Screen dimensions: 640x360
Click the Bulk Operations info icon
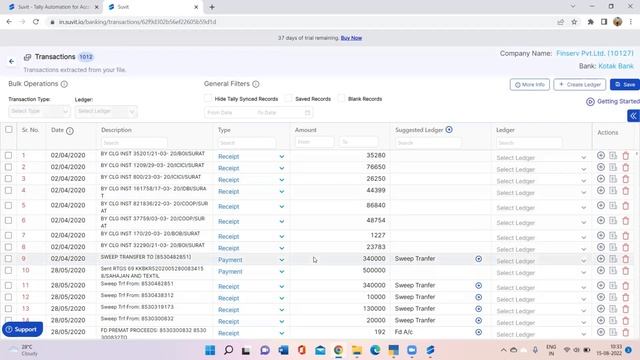(64, 84)
